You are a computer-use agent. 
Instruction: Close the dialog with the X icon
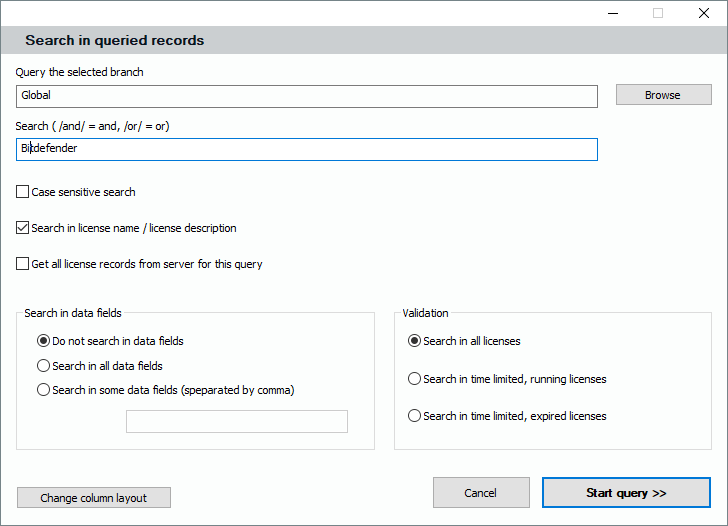point(704,13)
